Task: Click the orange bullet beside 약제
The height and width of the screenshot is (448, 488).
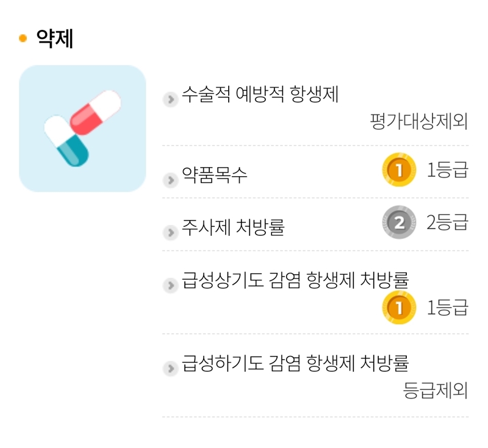Action: tap(23, 39)
